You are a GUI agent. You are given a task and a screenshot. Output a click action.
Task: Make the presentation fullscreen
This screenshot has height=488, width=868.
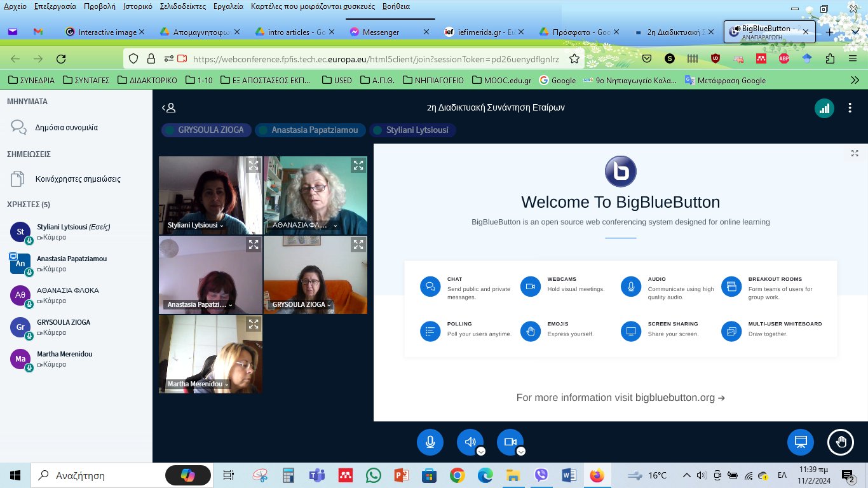click(855, 153)
